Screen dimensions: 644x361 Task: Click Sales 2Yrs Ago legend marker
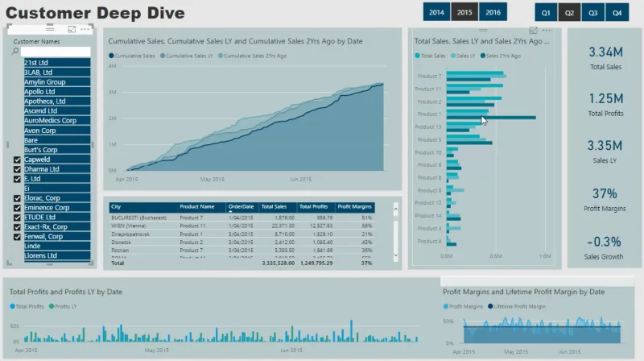pos(482,56)
